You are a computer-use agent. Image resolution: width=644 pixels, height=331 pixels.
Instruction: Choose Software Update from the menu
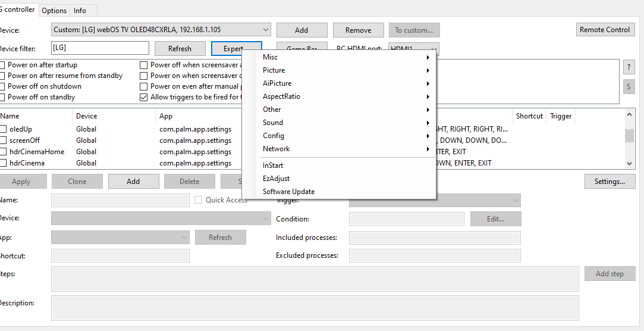289,192
